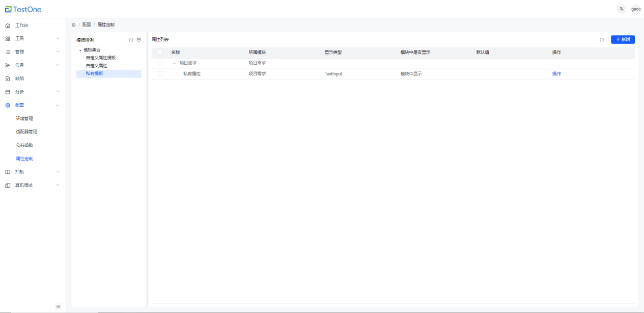
Task: Click the 默认值 column header
Action: (483, 52)
